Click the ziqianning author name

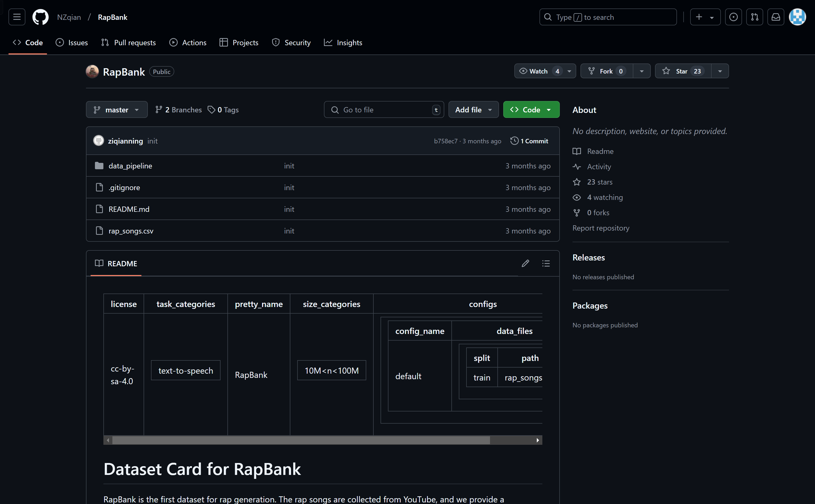click(x=125, y=141)
